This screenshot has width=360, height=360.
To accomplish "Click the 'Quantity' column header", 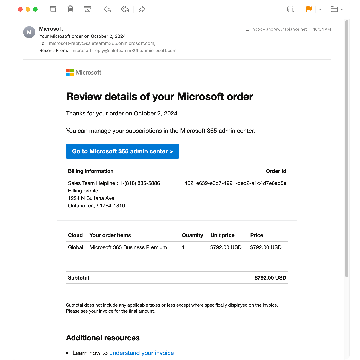I will (x=192, y=235).
